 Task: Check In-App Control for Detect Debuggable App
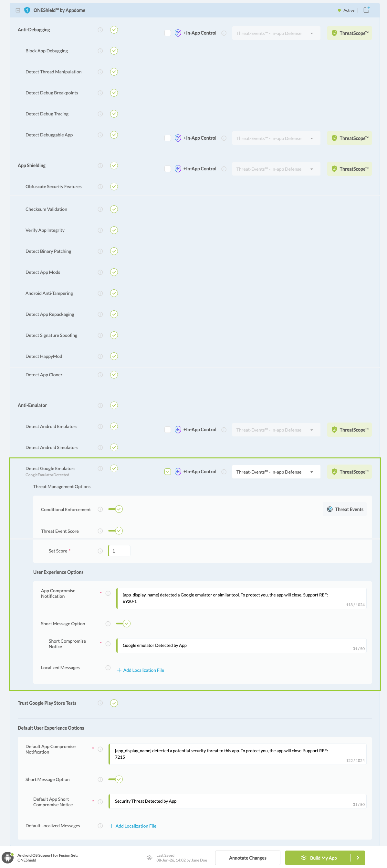click(167, 138)
